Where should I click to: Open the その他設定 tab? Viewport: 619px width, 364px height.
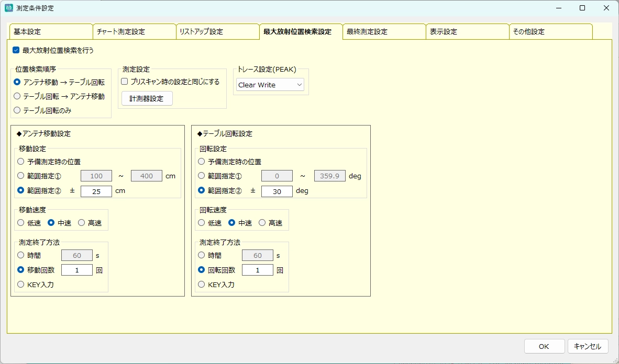(x=550, y=32)
